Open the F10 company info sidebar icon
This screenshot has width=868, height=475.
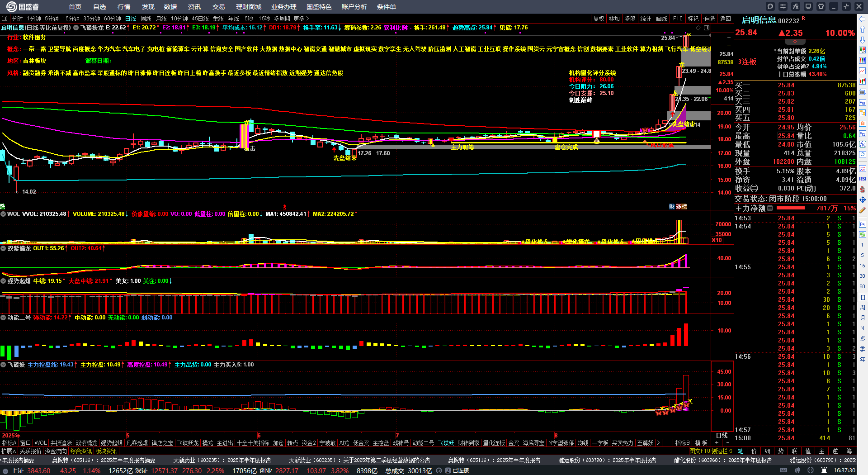coord(863,102)
